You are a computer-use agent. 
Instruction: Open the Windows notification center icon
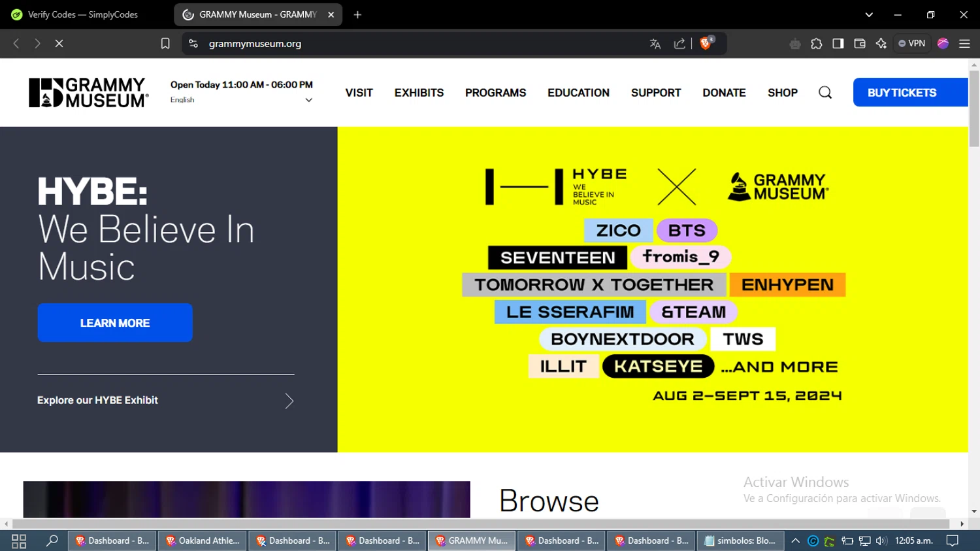(953, 541)
